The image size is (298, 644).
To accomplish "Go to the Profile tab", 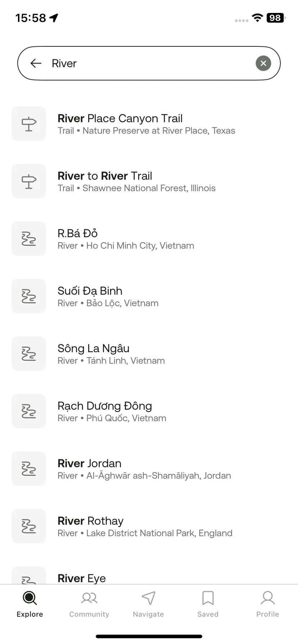I will [x=268, y=604].
